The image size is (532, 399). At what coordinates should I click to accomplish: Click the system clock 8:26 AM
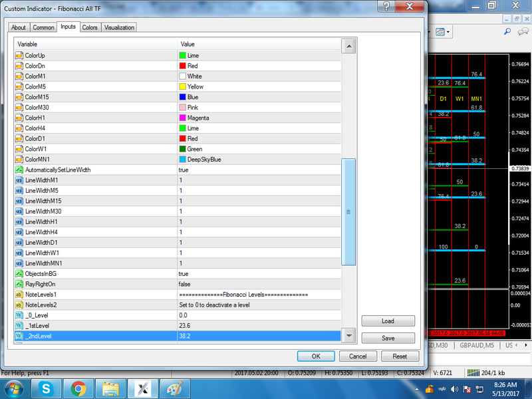[x=505, y=385]
